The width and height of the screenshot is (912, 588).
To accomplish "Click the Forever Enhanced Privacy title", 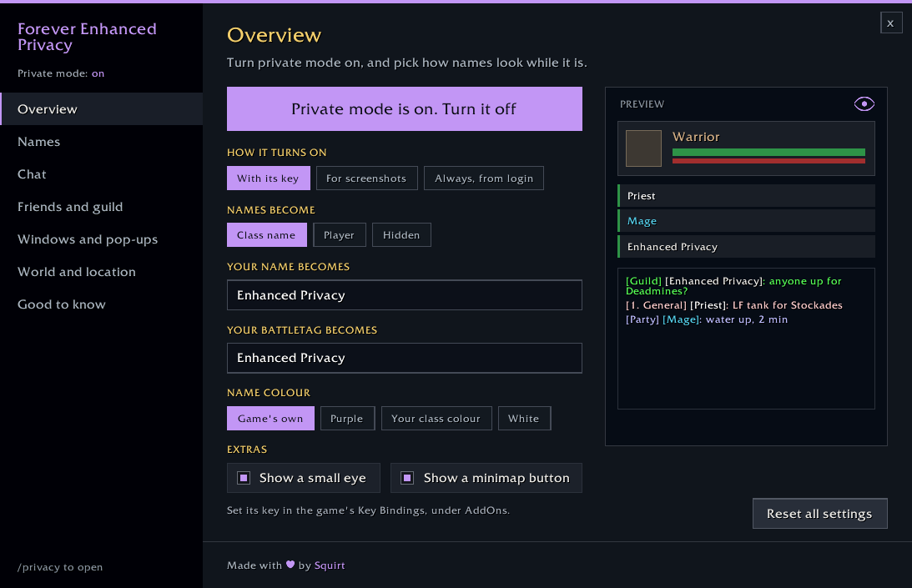I will pos(87,37).
